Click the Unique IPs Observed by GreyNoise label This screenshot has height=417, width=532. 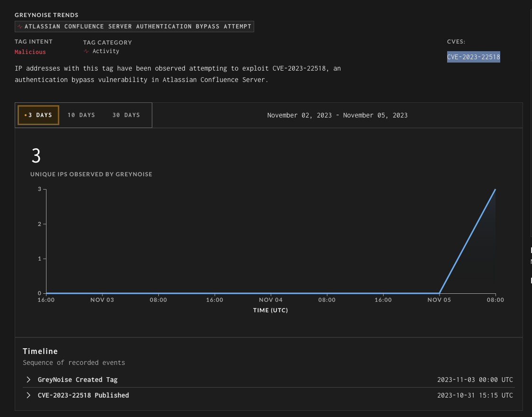tap(91, 174)
